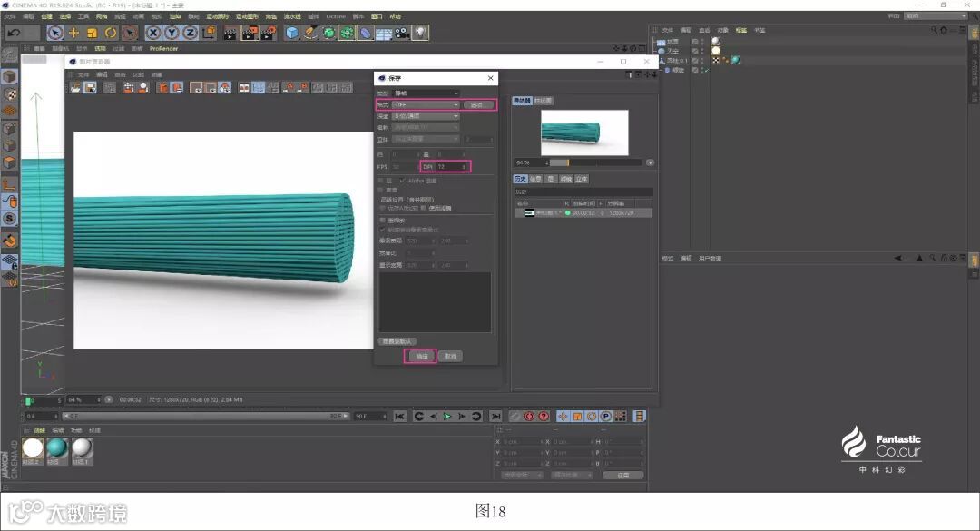980x531 pixels.
Task: Click the Render View clapperboard icon
Action: coord(230,33)
